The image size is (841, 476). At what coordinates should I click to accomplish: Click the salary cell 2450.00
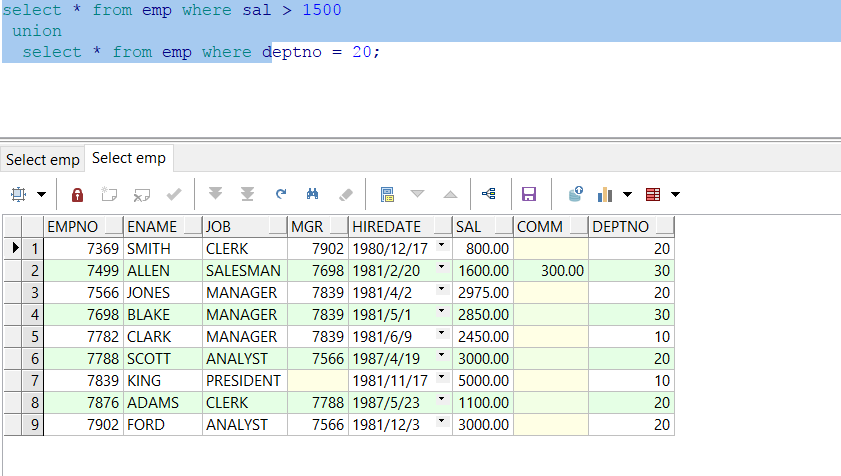pyautogui.click(x=483, y=336)
